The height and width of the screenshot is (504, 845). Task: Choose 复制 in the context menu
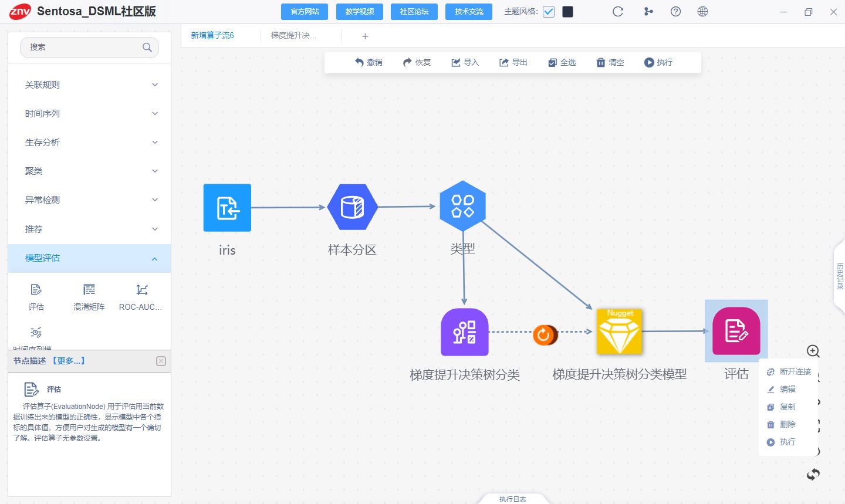click(x=782, y=407)
